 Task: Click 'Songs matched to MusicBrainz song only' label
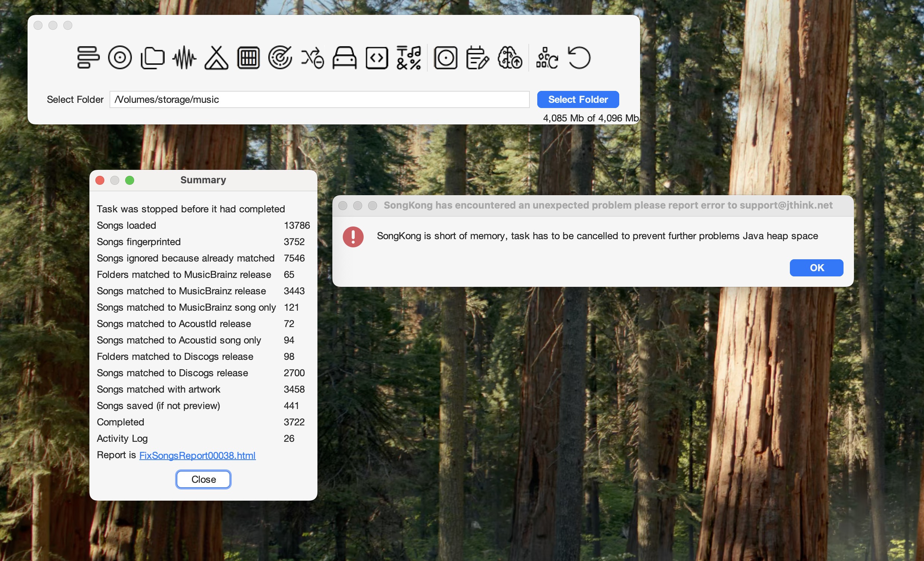point(186,307)
